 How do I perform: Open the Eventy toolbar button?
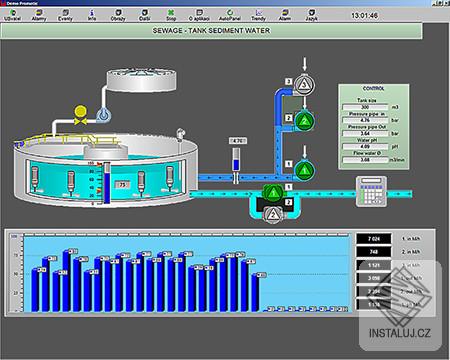click(x=65, y=15)
